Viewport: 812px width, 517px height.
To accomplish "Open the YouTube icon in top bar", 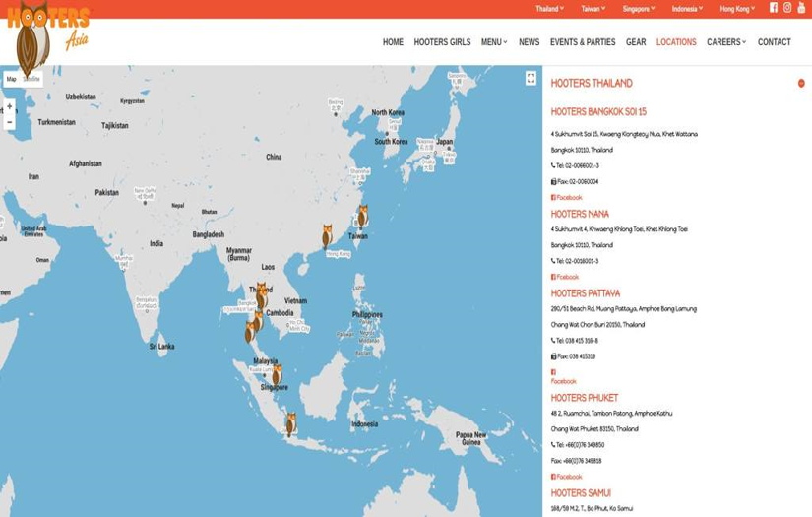I will point(801,8).
